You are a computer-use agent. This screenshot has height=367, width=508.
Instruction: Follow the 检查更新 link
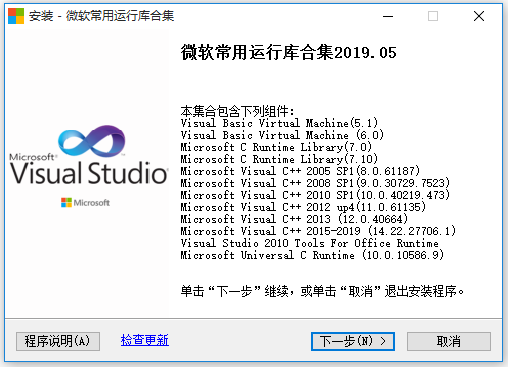point(145,340)
